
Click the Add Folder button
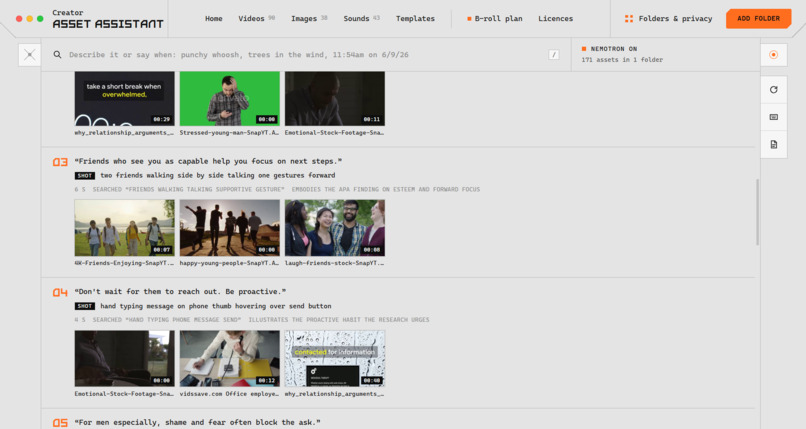758,18
